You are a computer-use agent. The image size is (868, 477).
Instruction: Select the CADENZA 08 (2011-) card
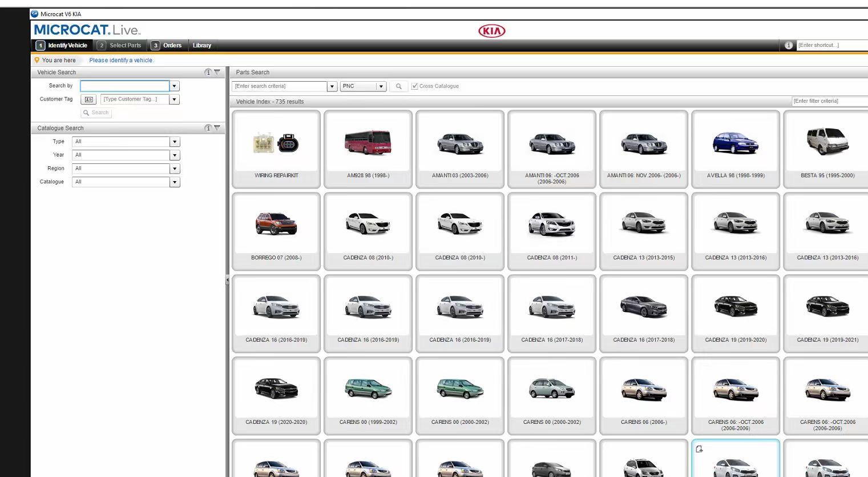click(552, 231)
